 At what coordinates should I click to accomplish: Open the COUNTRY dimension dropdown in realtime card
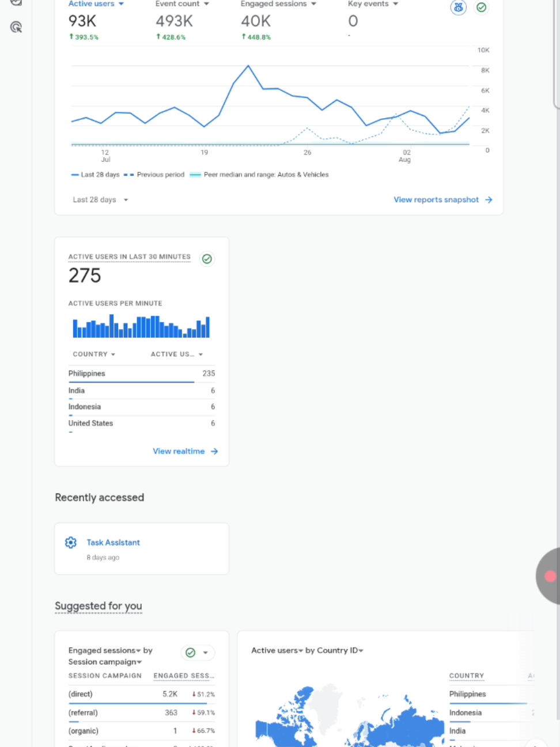[x=94, y=354]
